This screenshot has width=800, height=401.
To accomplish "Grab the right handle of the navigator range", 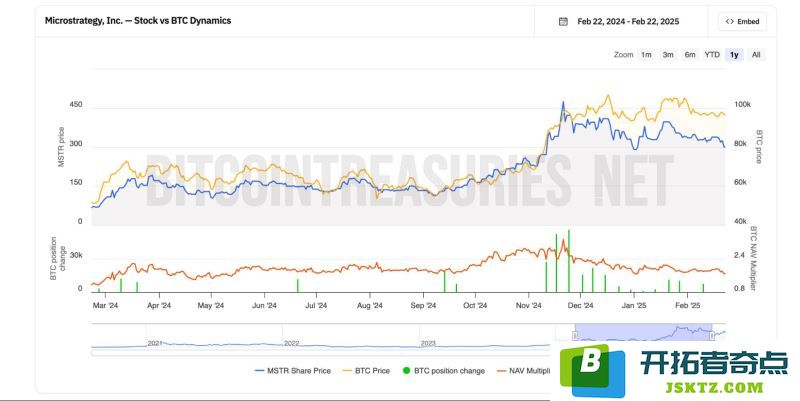I will click(x=712, y=335).
